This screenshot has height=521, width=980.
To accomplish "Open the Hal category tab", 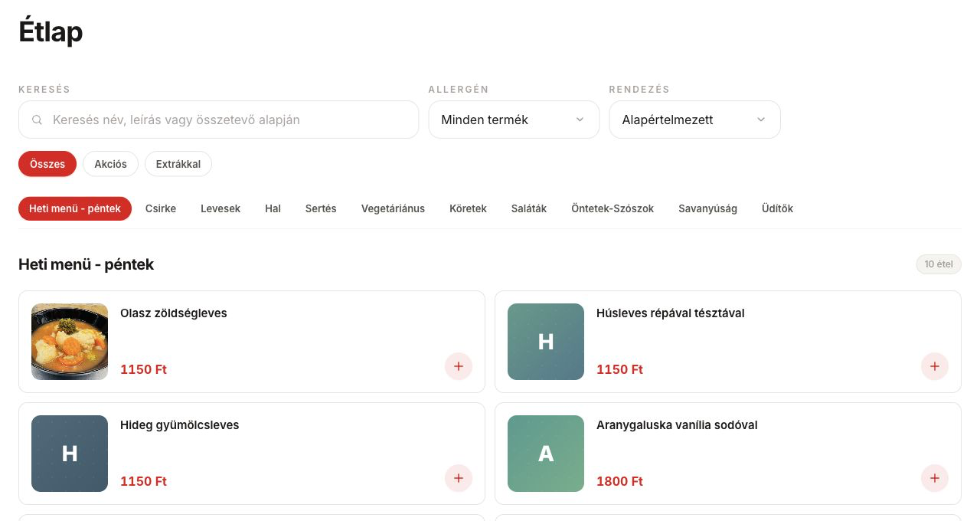I will point(273,208).
